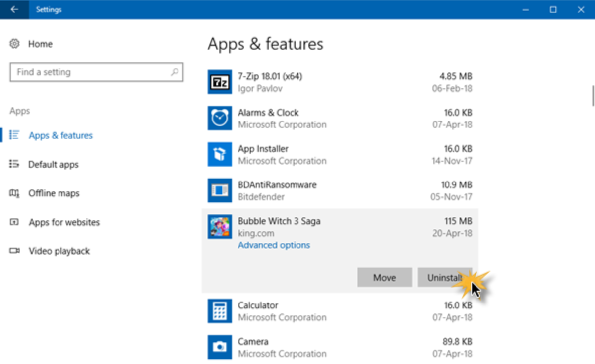Click the 7-Zip app icon
This screenshot has width=595, height=364.
tap(219, 82)
